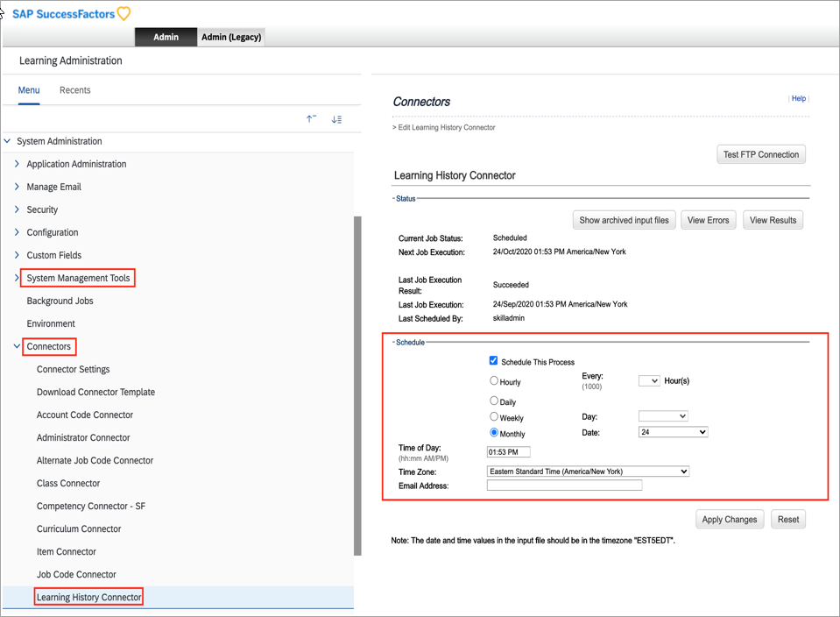Image resolution: width=840 pixels, height=617 pixels.
Task: Collapse the System Administration section
Action: [8, 141]
